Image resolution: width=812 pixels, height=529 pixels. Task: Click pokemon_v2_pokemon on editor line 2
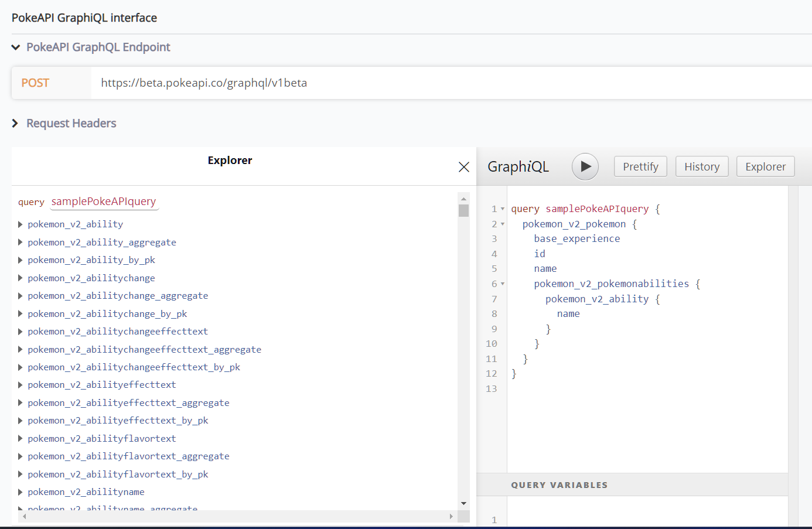pyautogui.click(x=574, y=224)
